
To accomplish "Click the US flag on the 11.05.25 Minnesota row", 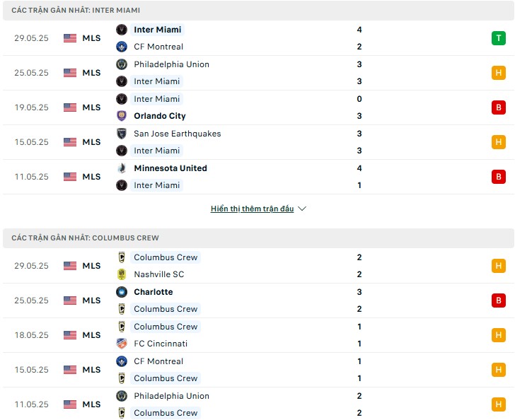I will coord(70,177).
